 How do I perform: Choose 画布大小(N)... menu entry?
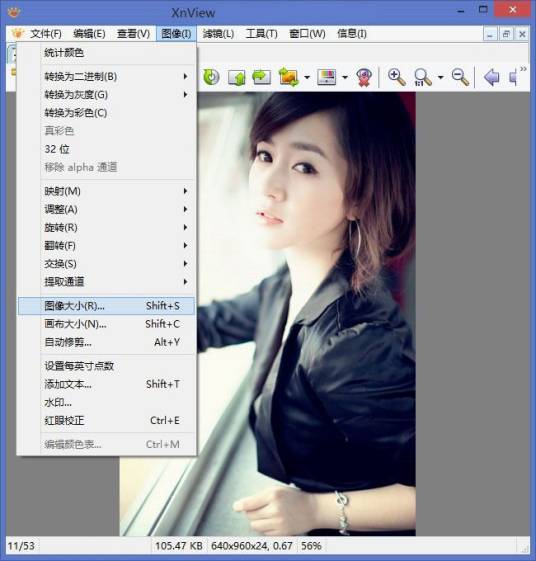(106, 324)
